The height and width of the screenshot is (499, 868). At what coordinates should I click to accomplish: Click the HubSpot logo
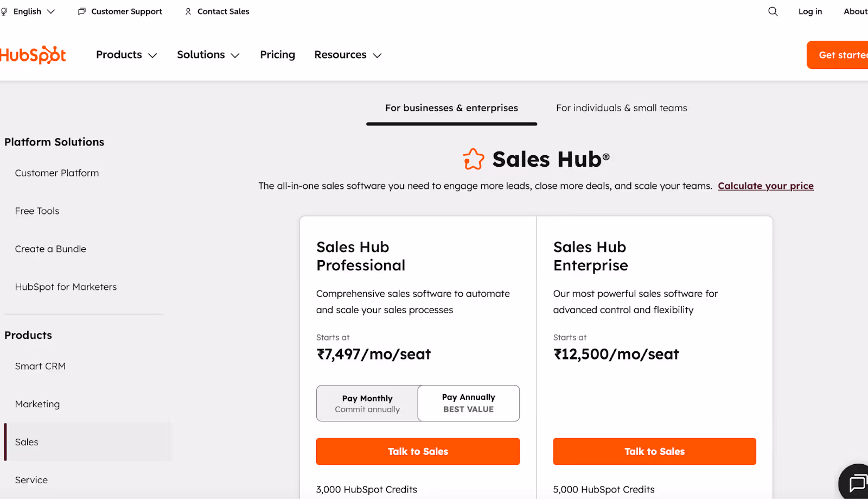33,55
